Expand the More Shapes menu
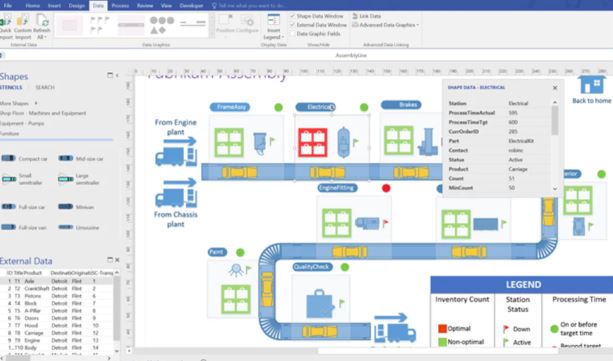The height and width of the screenshot is (361, 613). [x=19, y=103]
